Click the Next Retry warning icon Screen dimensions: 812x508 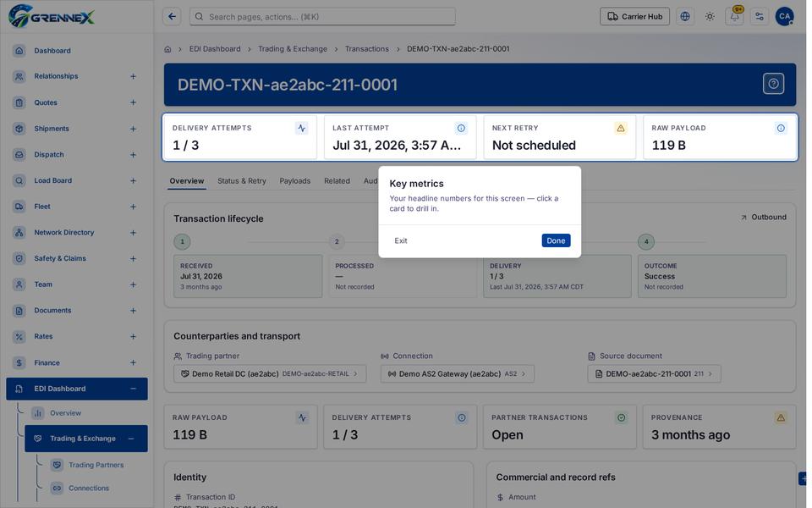coord(620,128)
